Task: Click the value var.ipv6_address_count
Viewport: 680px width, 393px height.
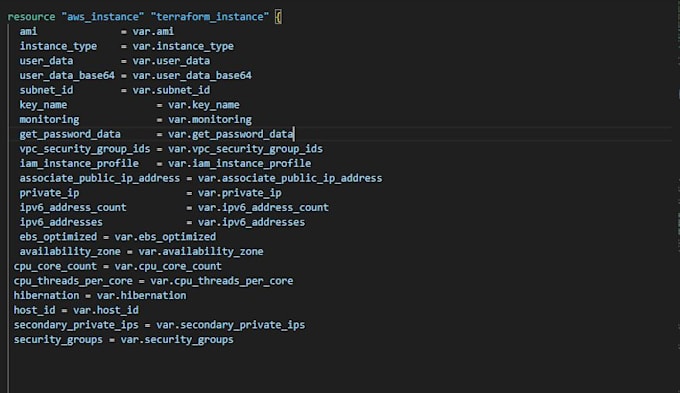Action: pyautogui.click(x=263, y=207)
